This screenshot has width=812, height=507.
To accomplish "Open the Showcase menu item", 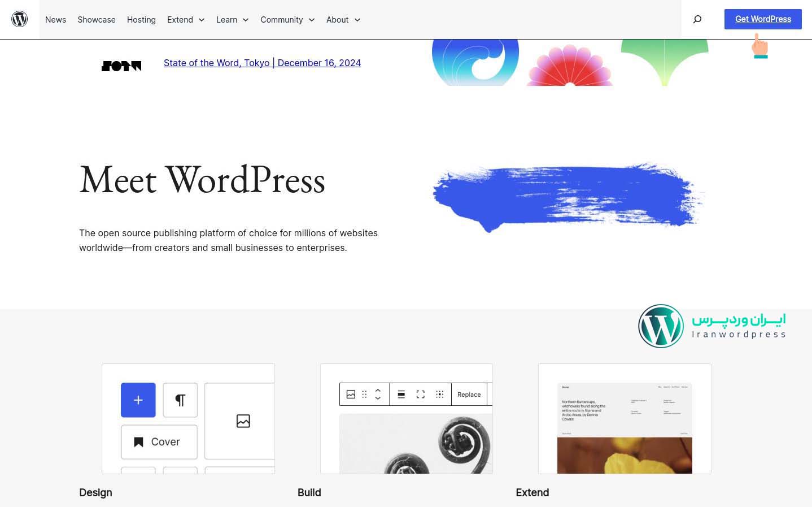I will click(97, 20).
